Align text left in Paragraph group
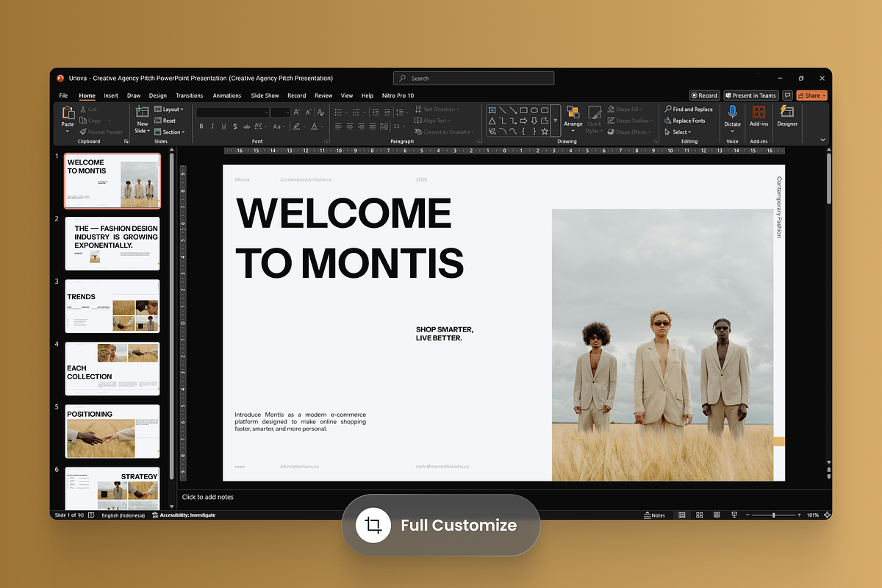Image resolution: width=882 pixels, height=588 pixels. (x=338, y=126)
